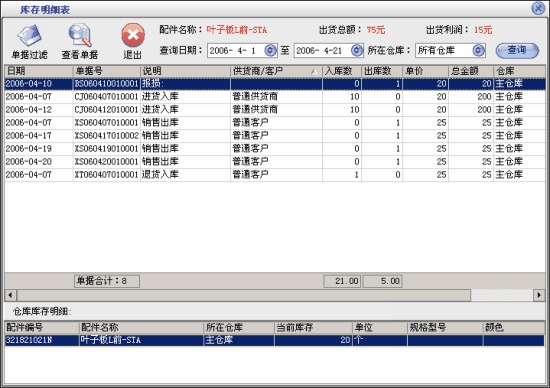The image size is (550, 388).
Task: Click the date cell 2006-04-17
Action: point(38,135)
